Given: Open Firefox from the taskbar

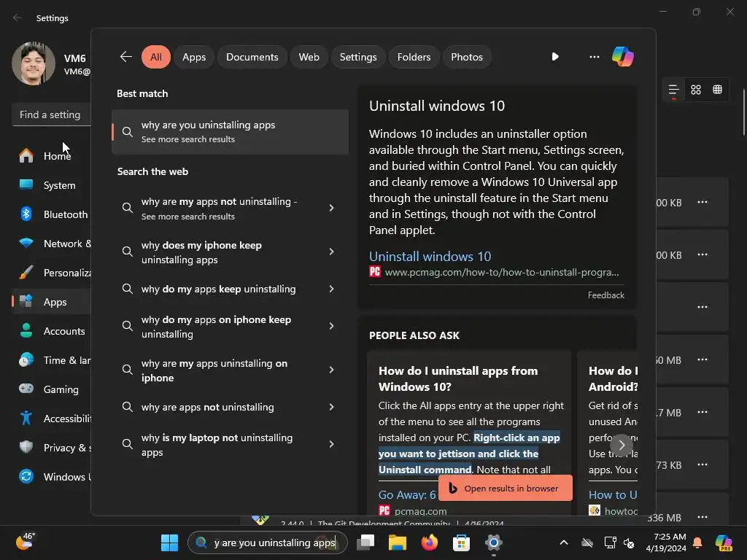Looking at the screenshot, I should [x=429, y=542].
